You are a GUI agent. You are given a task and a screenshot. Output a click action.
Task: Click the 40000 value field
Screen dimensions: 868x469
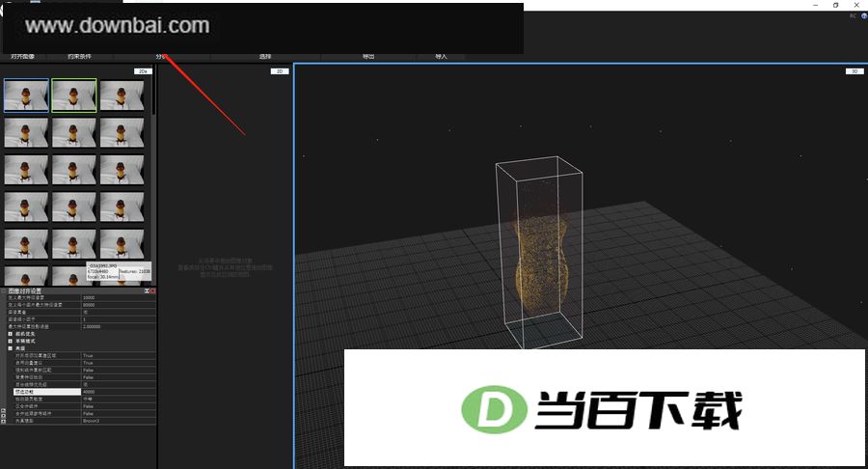(119, 392)
